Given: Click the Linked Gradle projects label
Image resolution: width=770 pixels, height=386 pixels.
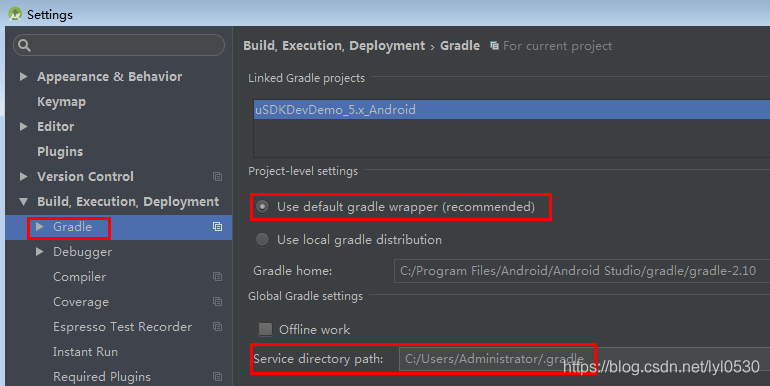Looking at the screenshot, I should (306, 78).
